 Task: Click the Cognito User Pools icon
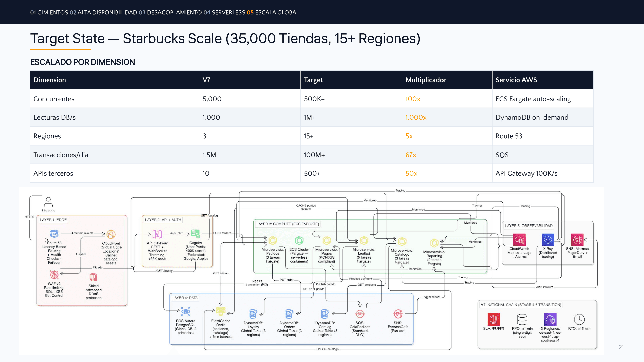pyautogui.click(x=195, y=234)
